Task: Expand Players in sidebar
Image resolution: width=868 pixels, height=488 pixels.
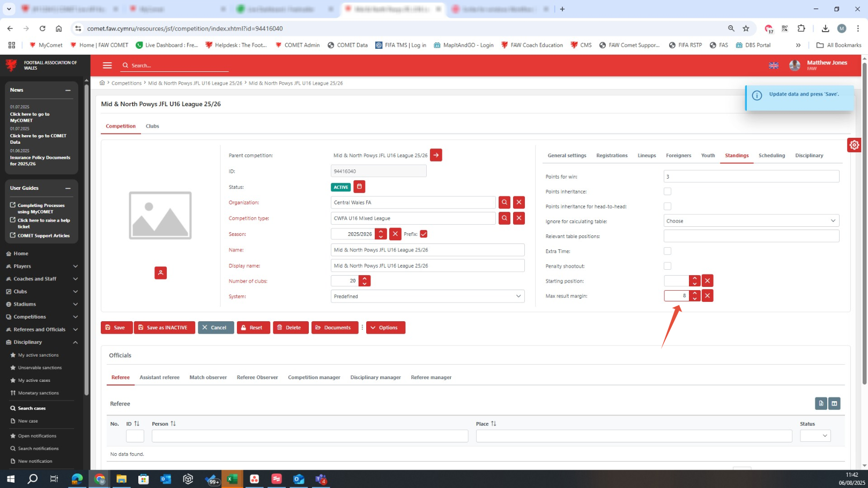Action: [42, 267]
